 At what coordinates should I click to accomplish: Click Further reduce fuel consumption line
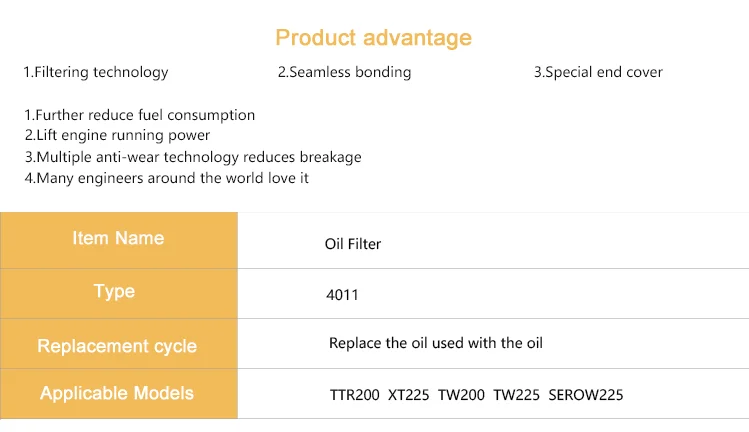point(139,115)
